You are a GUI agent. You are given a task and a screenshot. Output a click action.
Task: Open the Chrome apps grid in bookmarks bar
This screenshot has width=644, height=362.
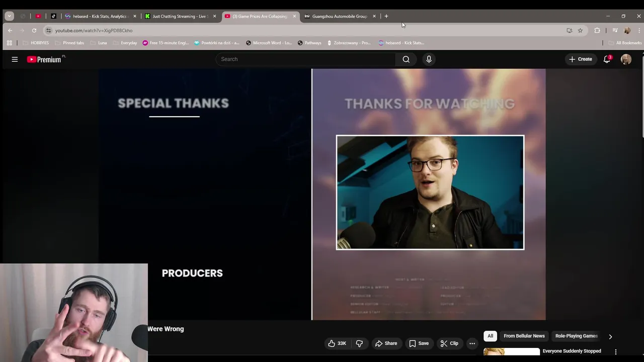pyautogui.click(x=9, y=43)
